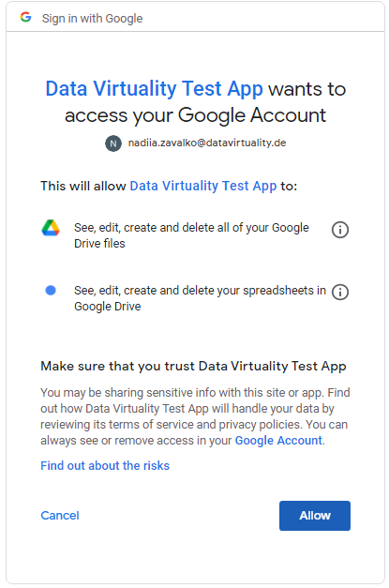Open info icon for Google Drive files permission
The image size is (389, 588).
coord(340,230)
